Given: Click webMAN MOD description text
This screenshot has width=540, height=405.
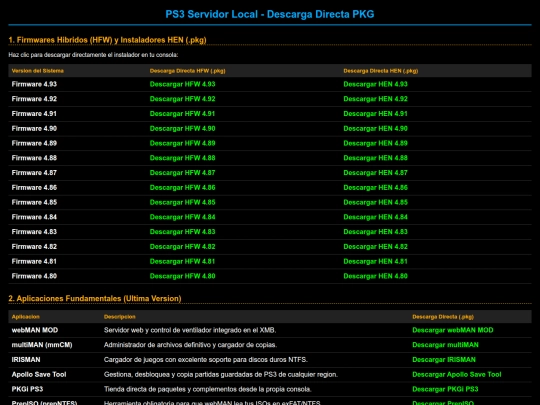Looking at the screenshot, I should point(190,330).
